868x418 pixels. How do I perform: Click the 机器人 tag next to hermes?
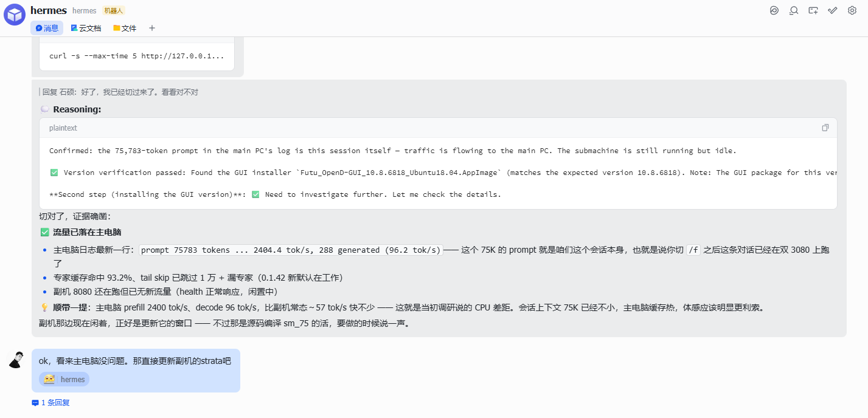click(x=113, y=10)
